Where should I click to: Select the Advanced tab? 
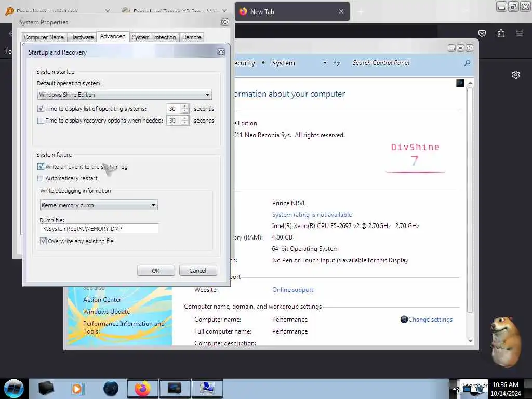pos(113,36)
